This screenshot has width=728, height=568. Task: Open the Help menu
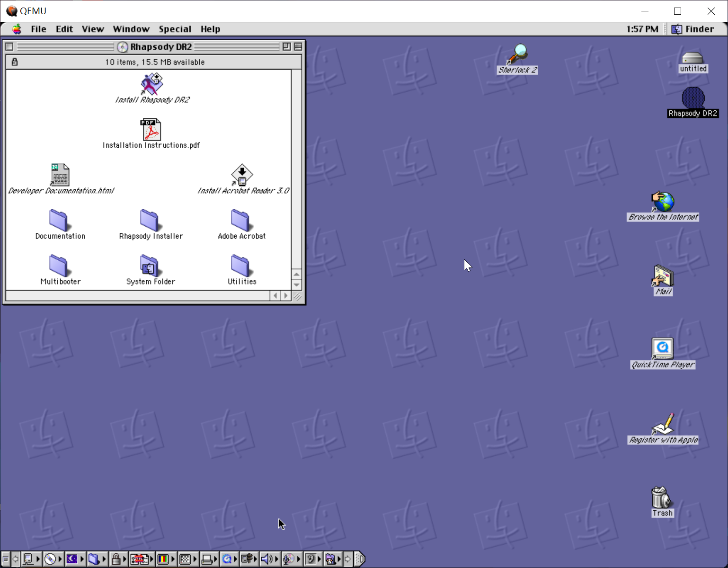click(x=210, y=29)
